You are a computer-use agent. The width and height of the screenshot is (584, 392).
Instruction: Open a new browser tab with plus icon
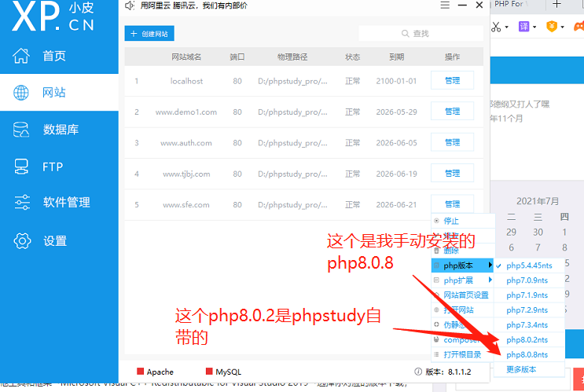(x=556, y=5)
